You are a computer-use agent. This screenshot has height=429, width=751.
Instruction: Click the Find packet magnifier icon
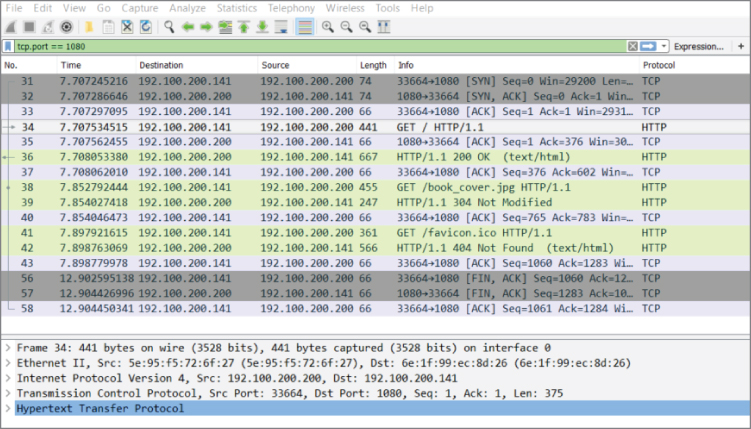tap(169, 27)
